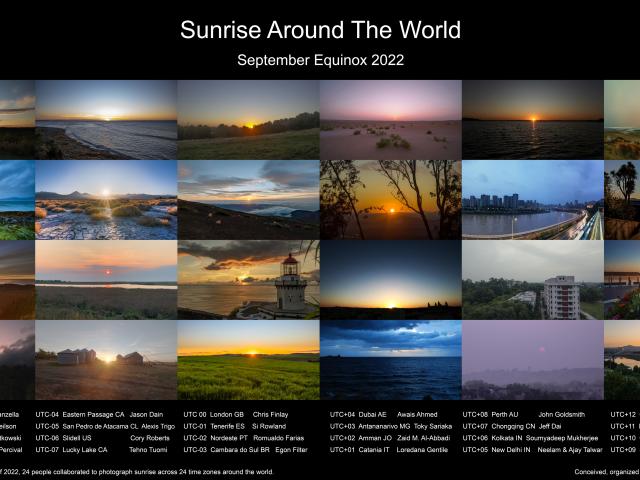
Task: Open the hazy purple sky faint sun photo
Action: [x=533, y=360]
